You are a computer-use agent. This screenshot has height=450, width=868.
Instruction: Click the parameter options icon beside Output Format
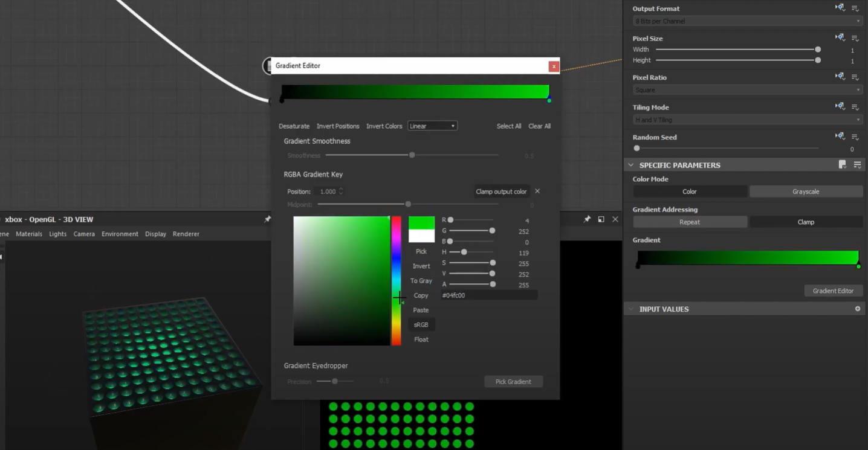click(855, 8)
